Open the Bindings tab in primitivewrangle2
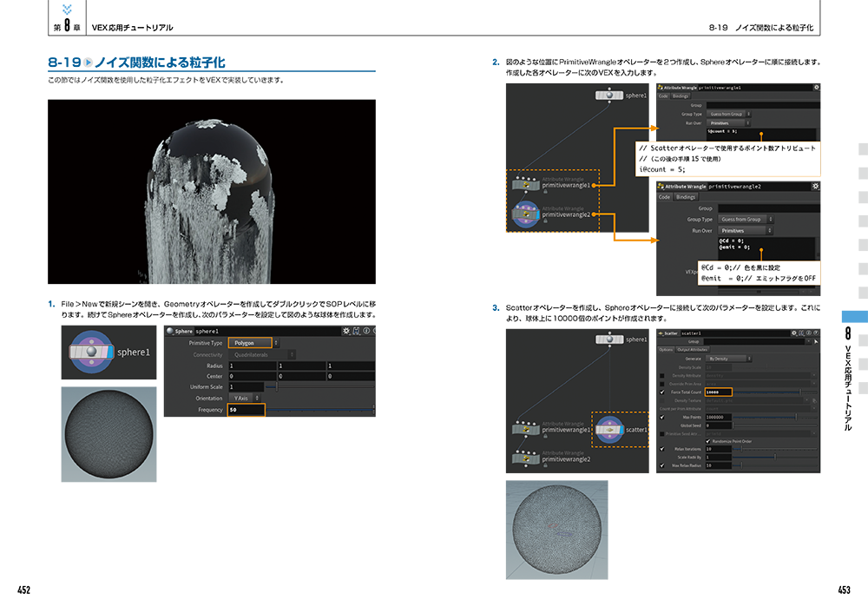868x613 pixels. (x=686, y=197)
